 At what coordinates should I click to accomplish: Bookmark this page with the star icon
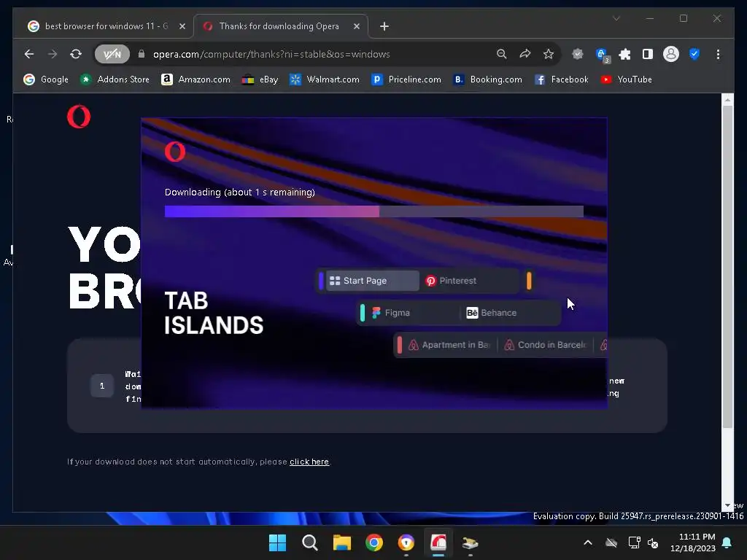[549, 54]
